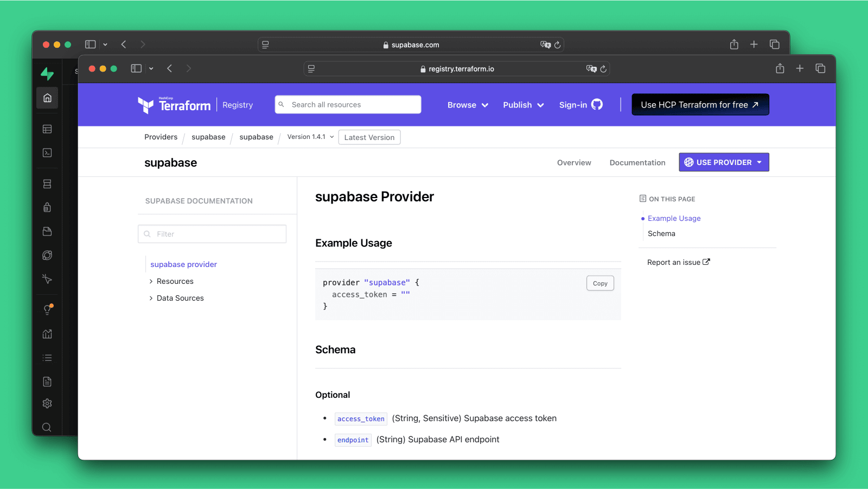The image size is (868, 489).
Task: Click supabase.com address bar in back window
Action: pos(411,45)
